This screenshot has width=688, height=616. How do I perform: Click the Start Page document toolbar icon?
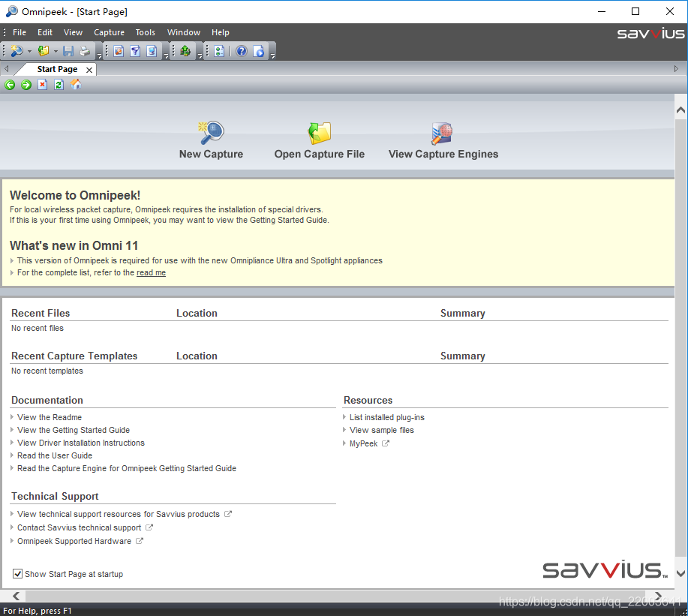click(x=259, y=51)
